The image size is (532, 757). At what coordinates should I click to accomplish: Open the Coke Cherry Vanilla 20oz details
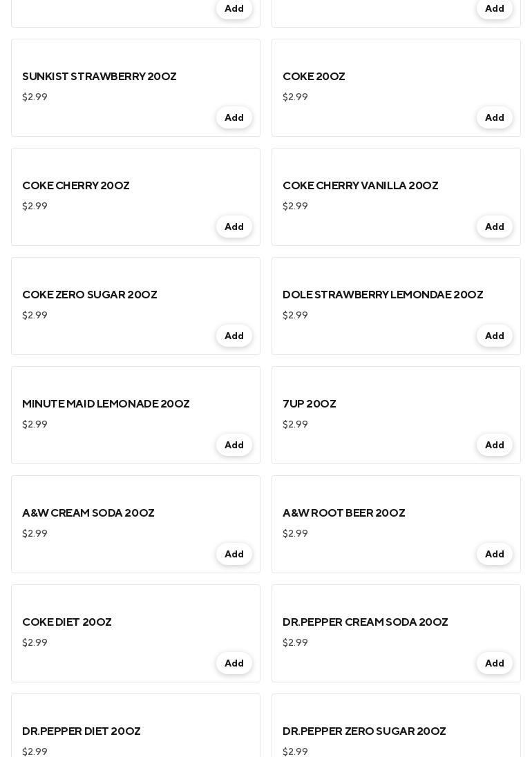tap(360, 186)
